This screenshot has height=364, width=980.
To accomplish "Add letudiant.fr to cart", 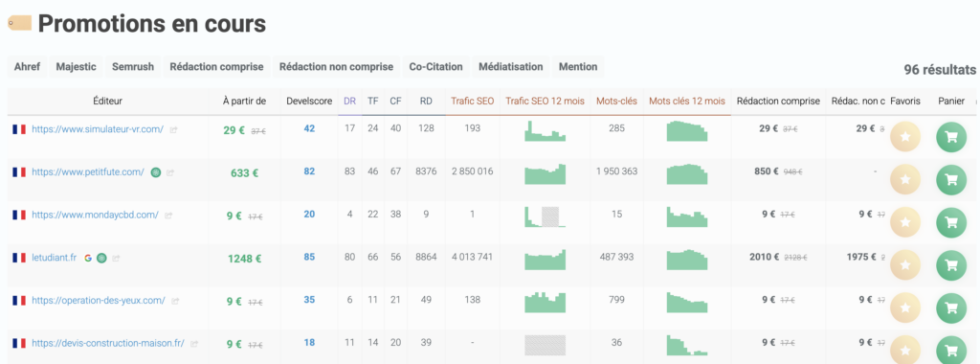I will [x=951, y=265].
